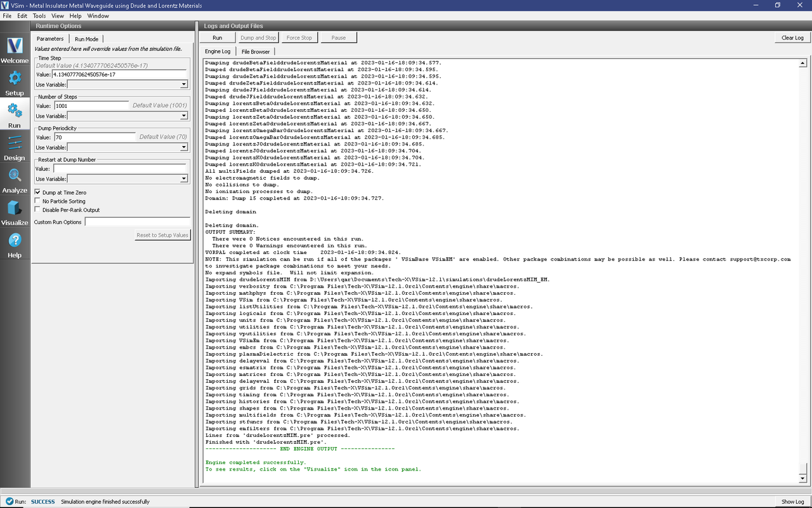This screenshot has height=508, width=812.
Task: Open Restart at Dump Number Use Variable dropdown
Action: pos(128,178)
